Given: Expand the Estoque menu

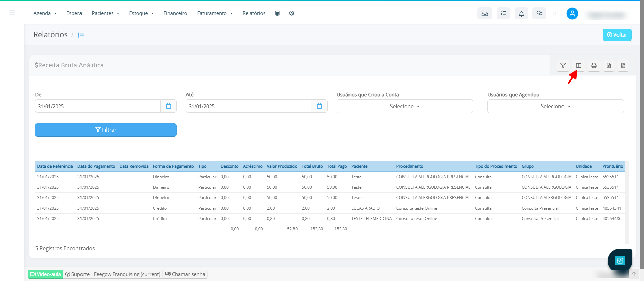Looking at the screenshot, I should coord(141,13).
